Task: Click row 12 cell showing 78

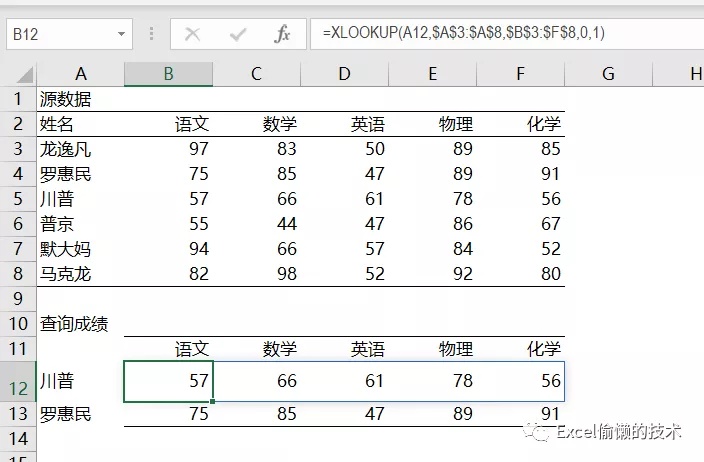Action: click(432, 381)
